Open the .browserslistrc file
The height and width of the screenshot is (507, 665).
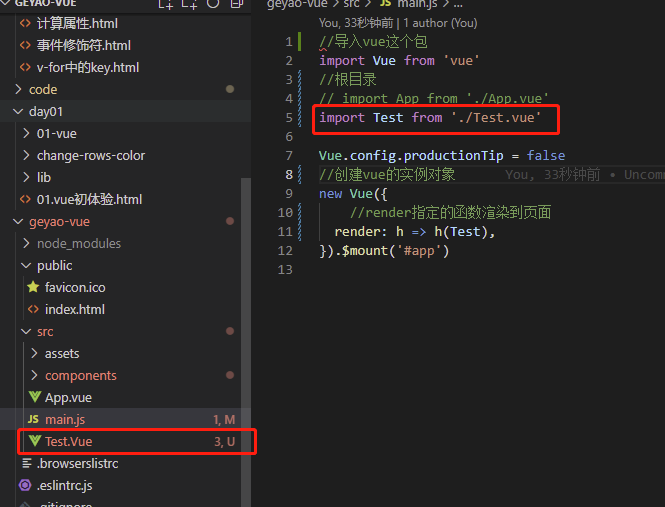pos(78,463)
